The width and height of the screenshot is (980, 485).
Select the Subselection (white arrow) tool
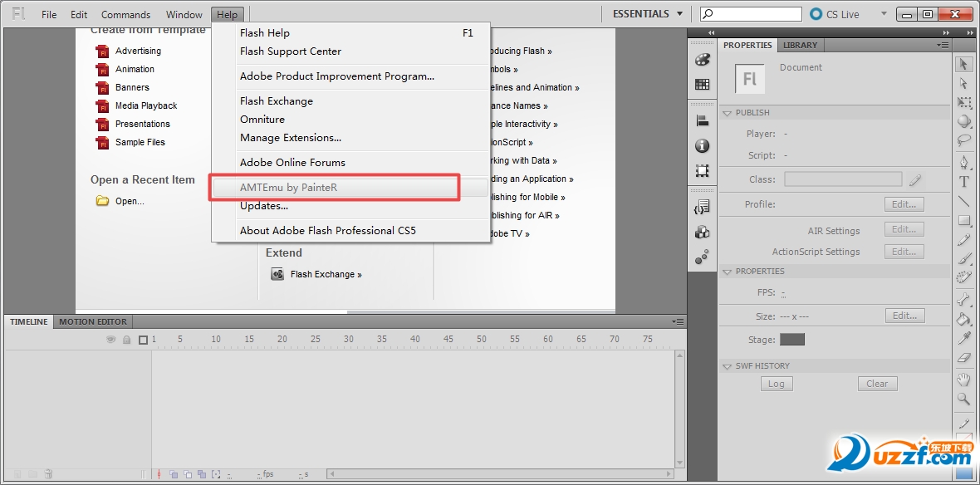coord(963,83)
